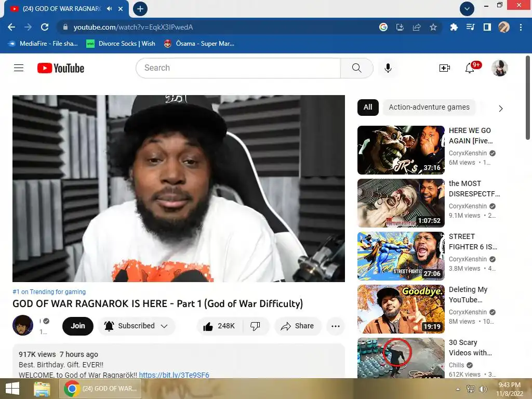Open Divorce Socks Wish bookmark
Screen dimensions: 532x399
click(x=121, y=44)
